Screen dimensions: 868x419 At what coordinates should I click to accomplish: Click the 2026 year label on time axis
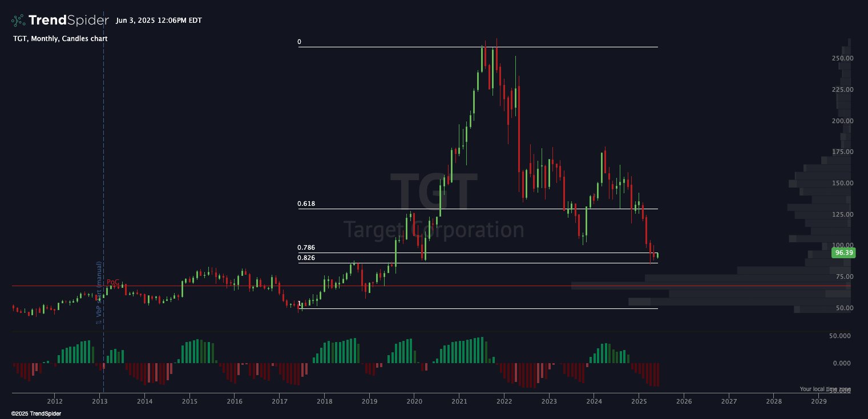point(684,401)
